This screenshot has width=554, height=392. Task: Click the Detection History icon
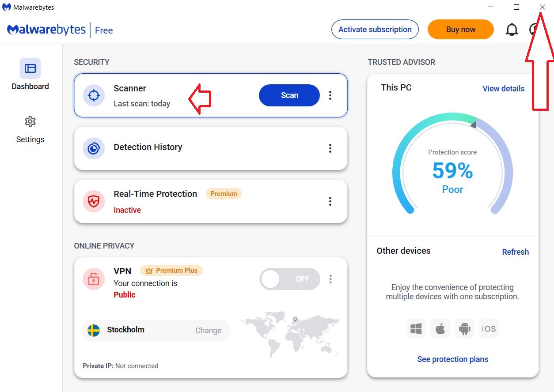pos(94,148)
